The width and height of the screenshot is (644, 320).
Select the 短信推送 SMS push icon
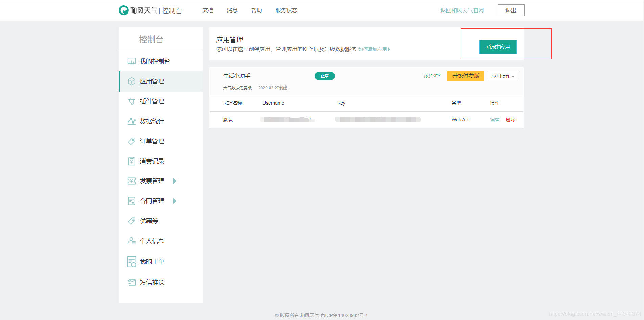pyautogui.click(x=132, y=282)
